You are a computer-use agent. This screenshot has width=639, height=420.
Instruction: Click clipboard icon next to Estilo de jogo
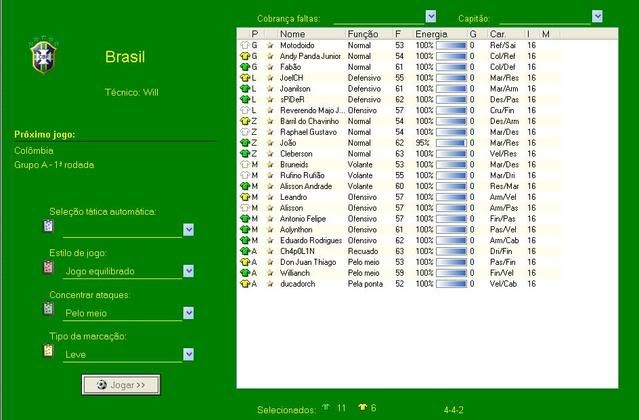47,269
